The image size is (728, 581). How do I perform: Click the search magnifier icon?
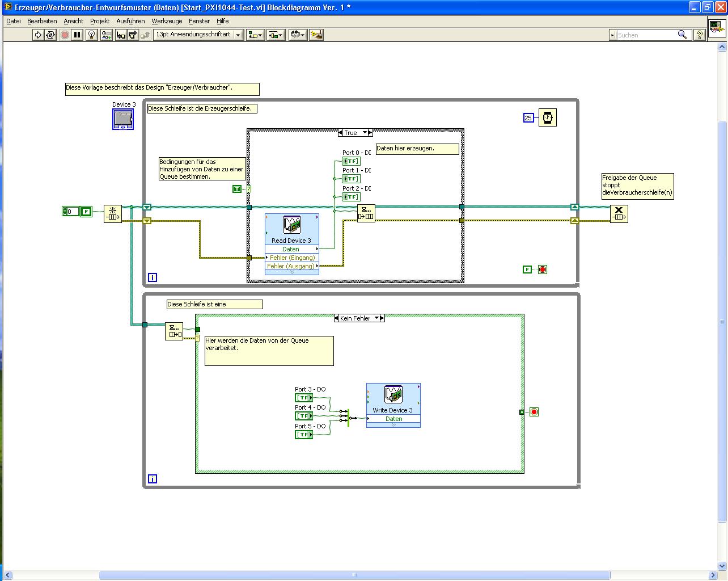pos(683,35)
